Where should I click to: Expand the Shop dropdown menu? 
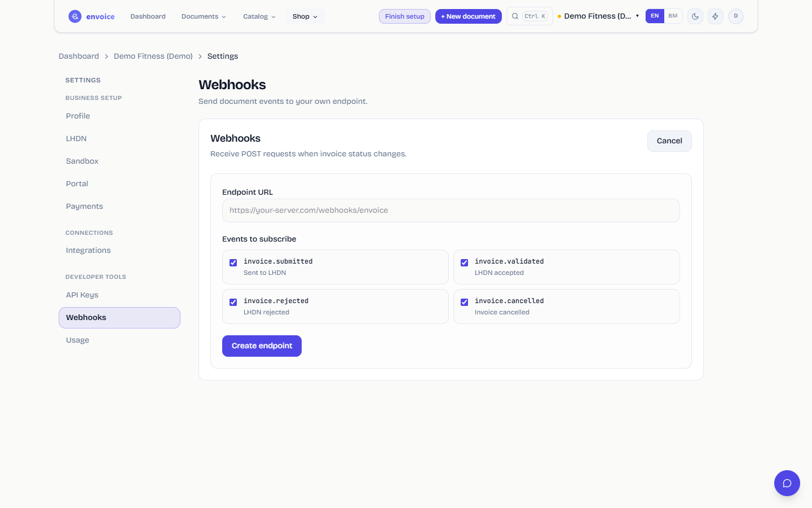305,16
